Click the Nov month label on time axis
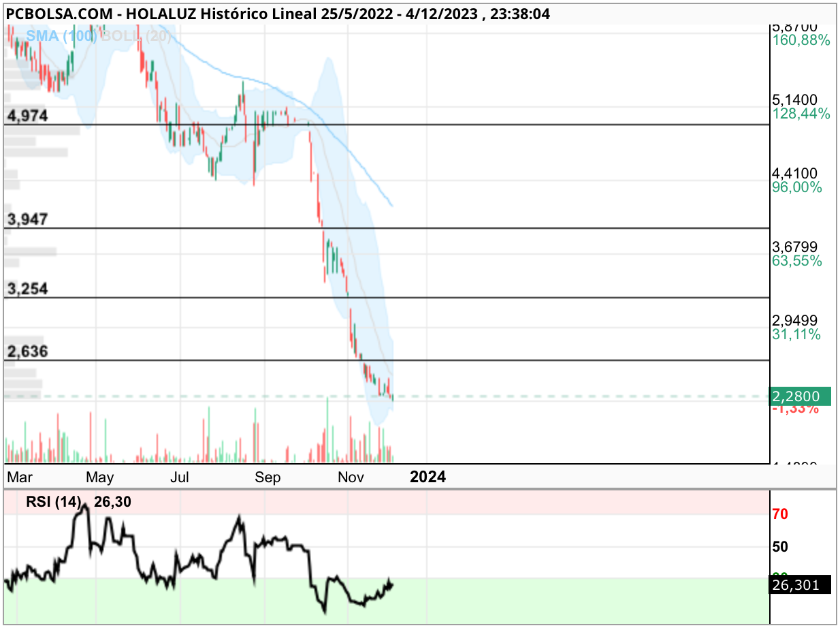Viewport: 840px width, 628px height. [x=352, y=477]
